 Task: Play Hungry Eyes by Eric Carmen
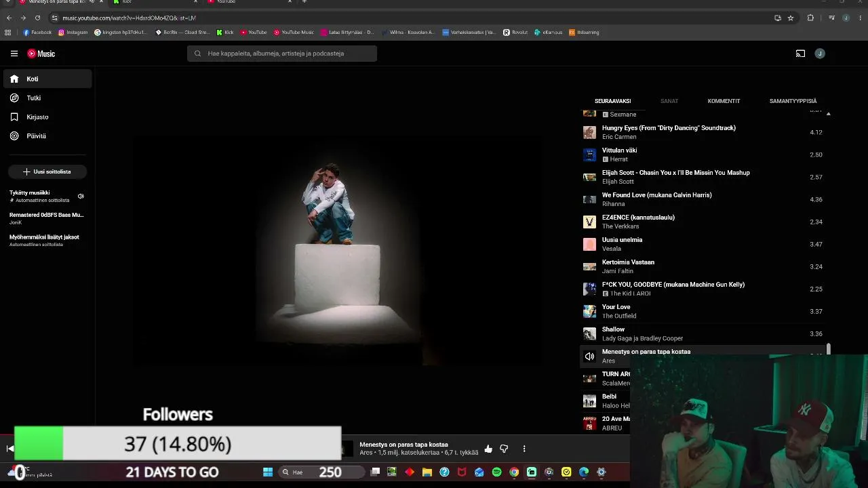[x=703, y=132]
